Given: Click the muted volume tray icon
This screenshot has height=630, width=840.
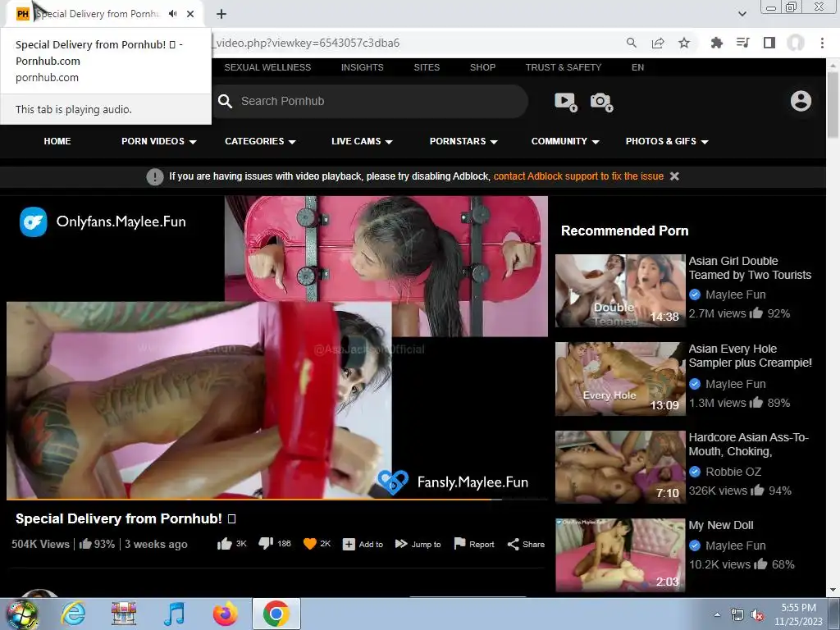Looking at the screenshot, I should 757,615.
